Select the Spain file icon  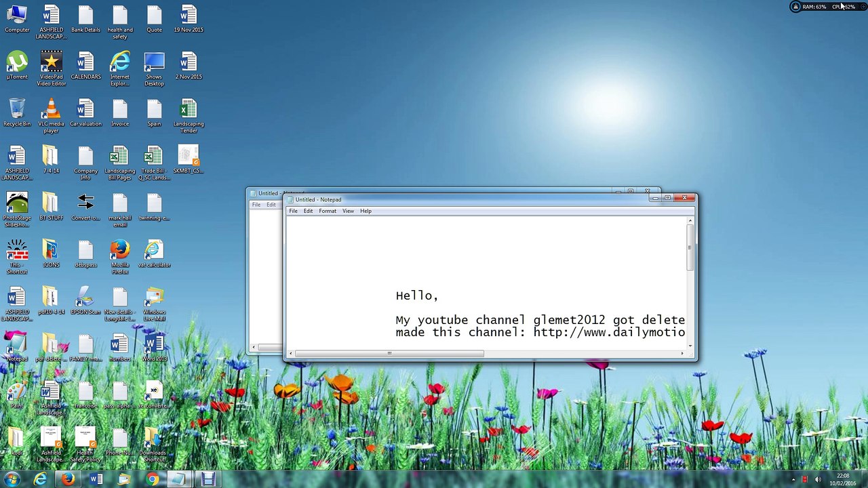point(154,113)
